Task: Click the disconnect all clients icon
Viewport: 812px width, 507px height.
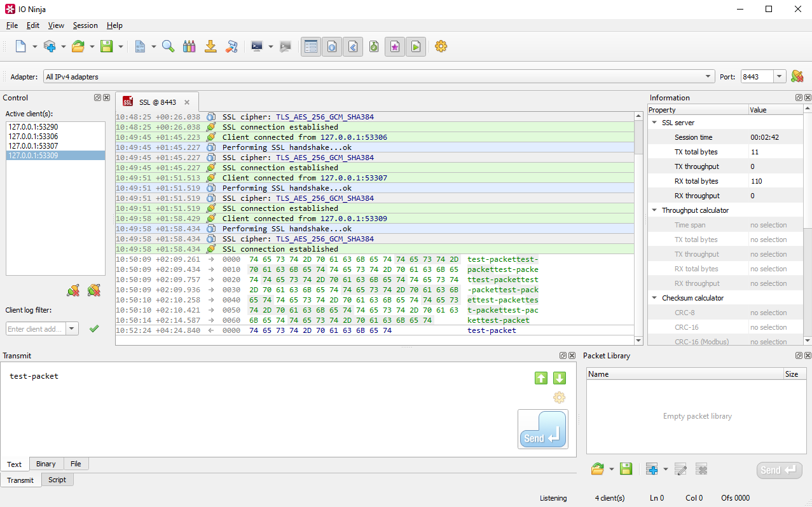Action: point(94,290)
